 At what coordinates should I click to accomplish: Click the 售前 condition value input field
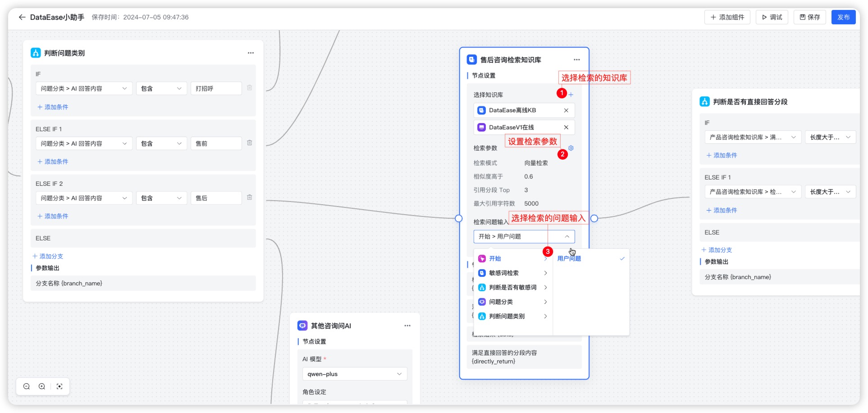coord(216,143)
